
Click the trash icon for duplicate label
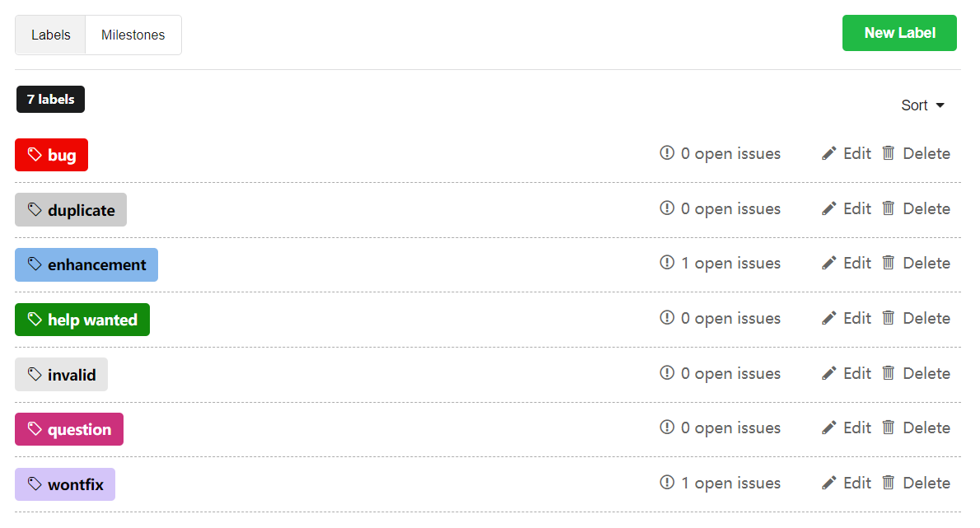[888, 208]
